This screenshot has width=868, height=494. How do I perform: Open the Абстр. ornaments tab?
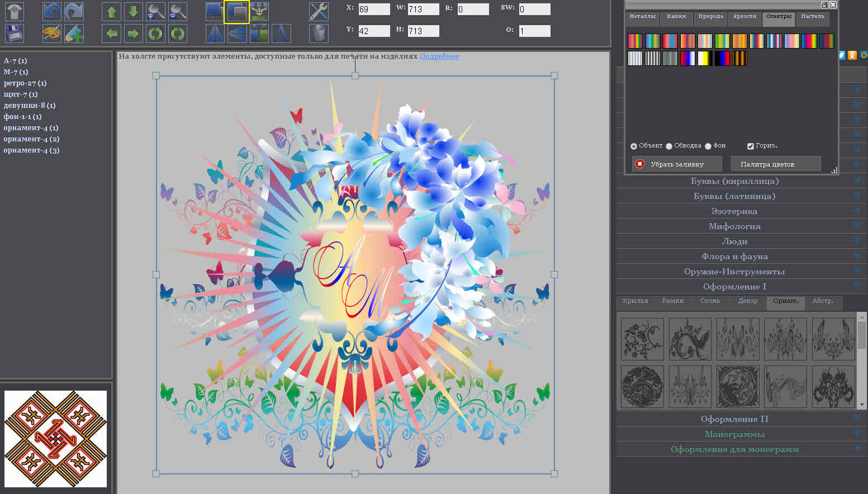point(823,302)
